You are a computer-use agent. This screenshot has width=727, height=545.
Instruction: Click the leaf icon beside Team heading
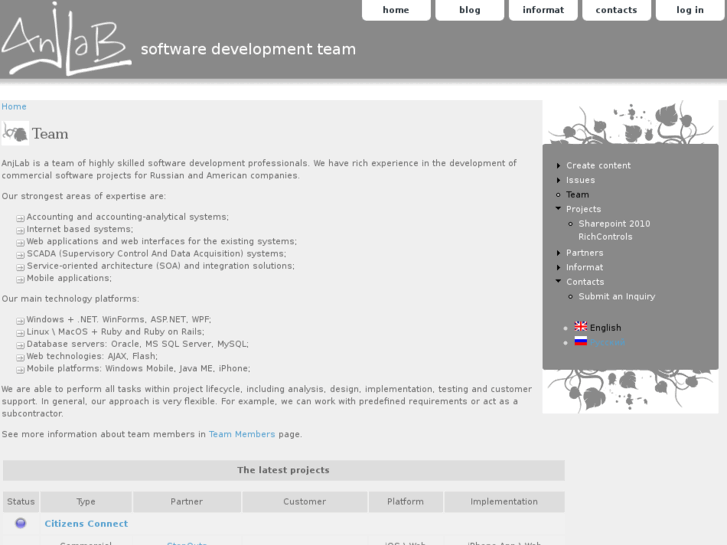point(15,133)
